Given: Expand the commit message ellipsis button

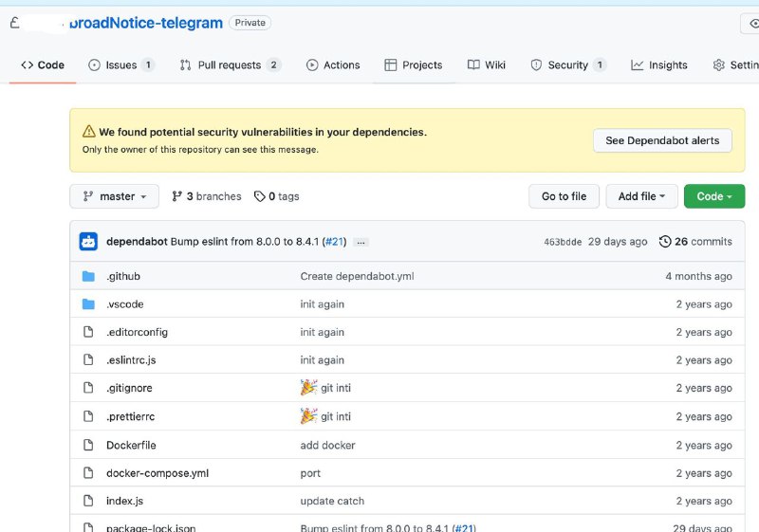Looking at the screenshot, I should coord(361,242).
